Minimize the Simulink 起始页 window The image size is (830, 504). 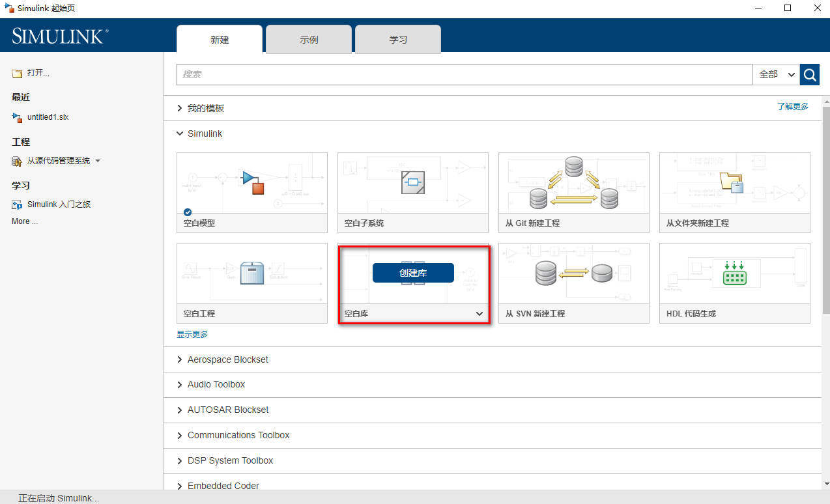(758, 8)
